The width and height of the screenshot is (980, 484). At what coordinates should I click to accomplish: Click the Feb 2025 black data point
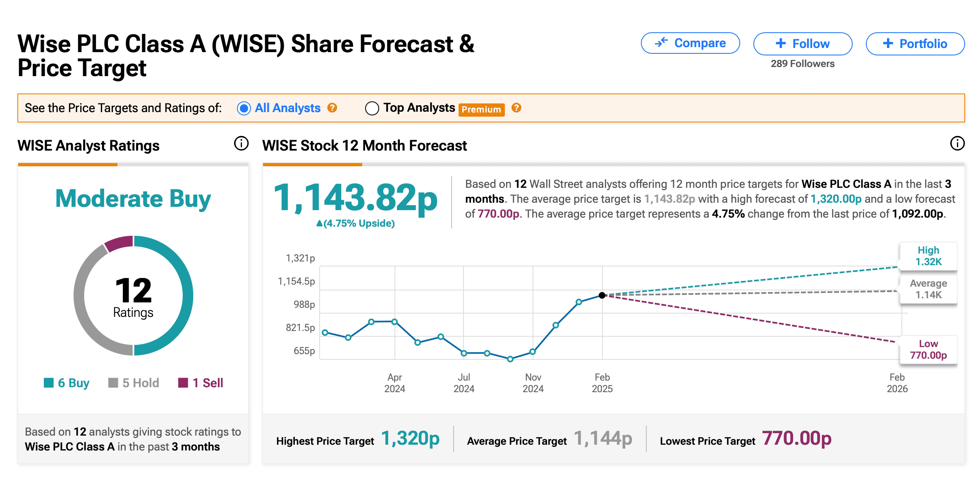click(x=602, y=295)
